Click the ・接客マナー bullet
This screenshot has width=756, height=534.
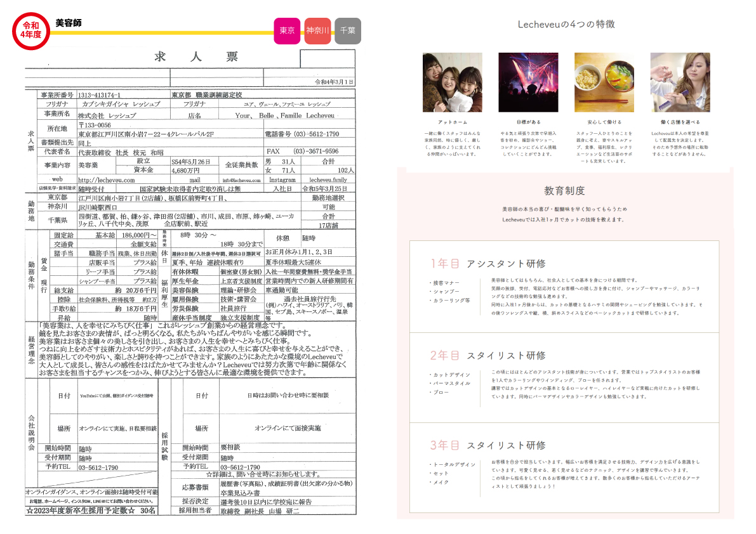click(444, 283)
